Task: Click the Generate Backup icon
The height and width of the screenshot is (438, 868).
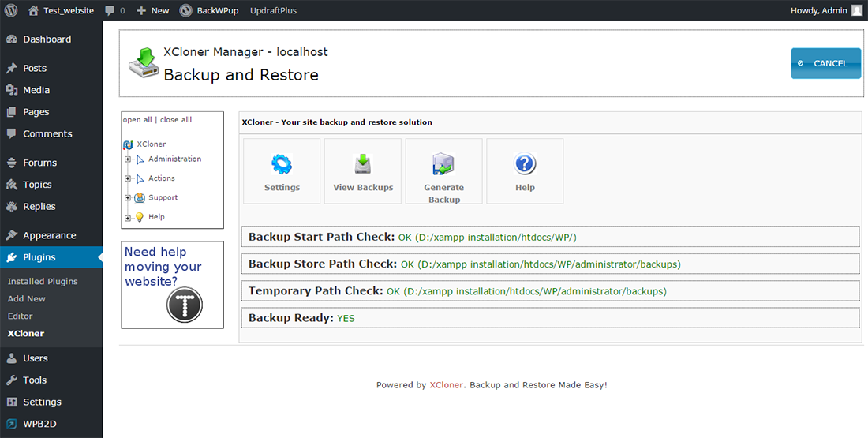Action: (x=443, y=165)
